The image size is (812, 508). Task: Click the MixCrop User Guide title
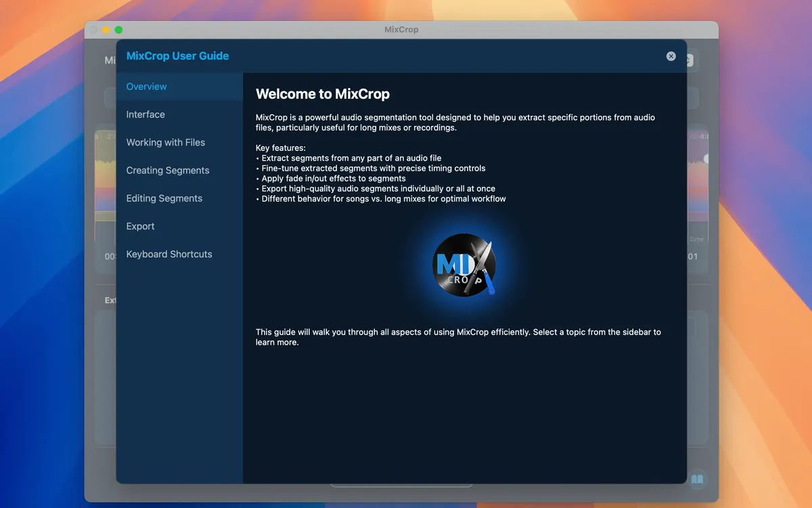click(177, 56)
